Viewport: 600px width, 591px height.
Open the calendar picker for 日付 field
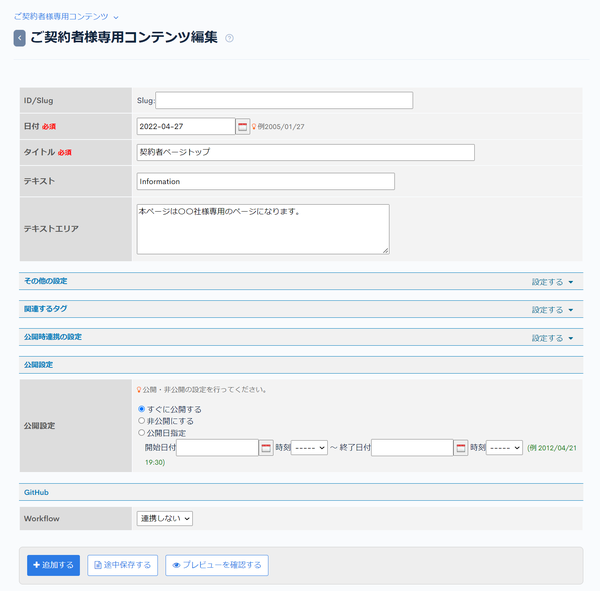pyautogui.click(x=243, y=126)
